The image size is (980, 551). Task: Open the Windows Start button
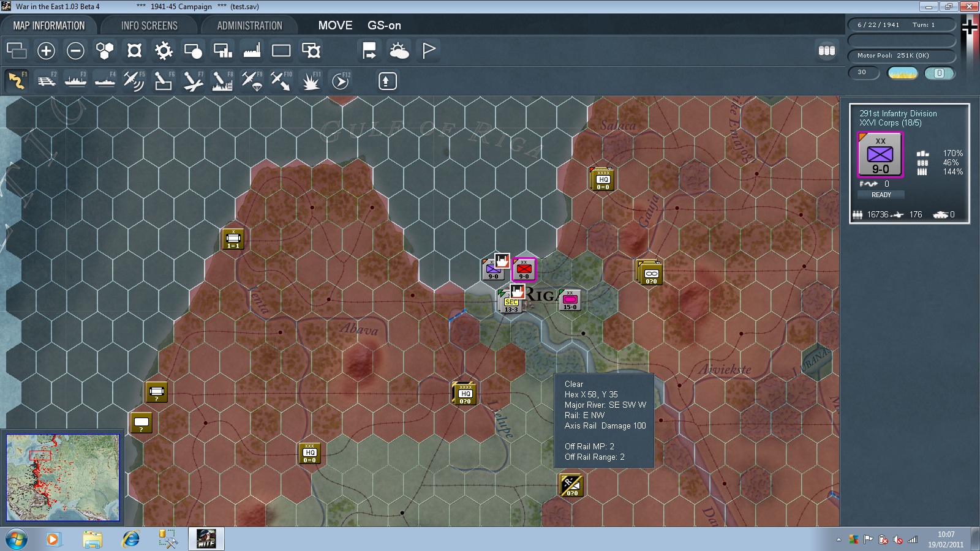(17, 539)
